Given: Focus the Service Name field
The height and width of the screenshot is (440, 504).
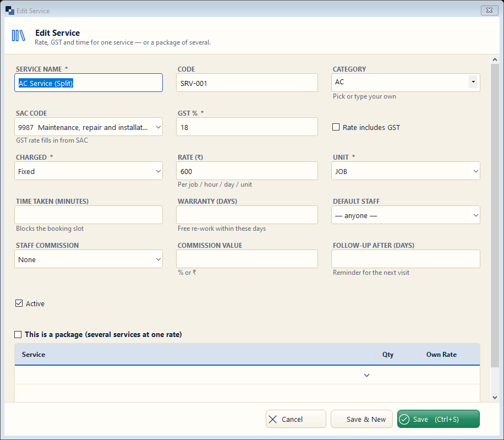Looking at the screenshot, I should pyautogui.click(x=89, y=83).
